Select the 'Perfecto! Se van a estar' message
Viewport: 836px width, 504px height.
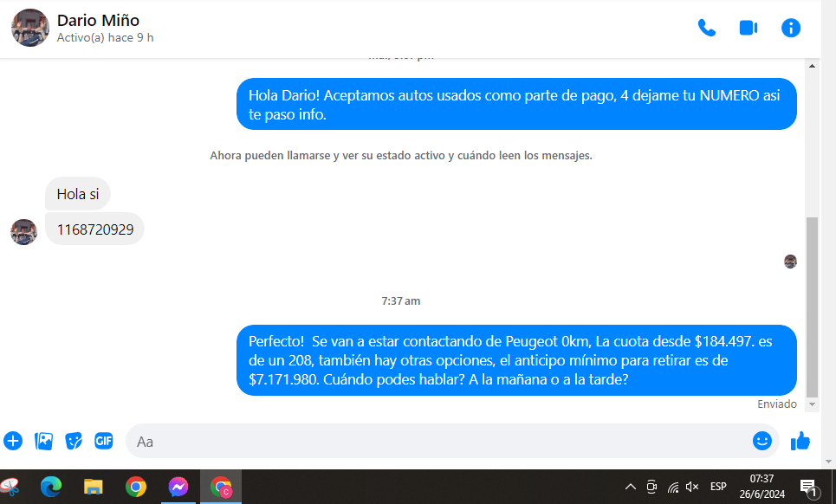[516, 360]
